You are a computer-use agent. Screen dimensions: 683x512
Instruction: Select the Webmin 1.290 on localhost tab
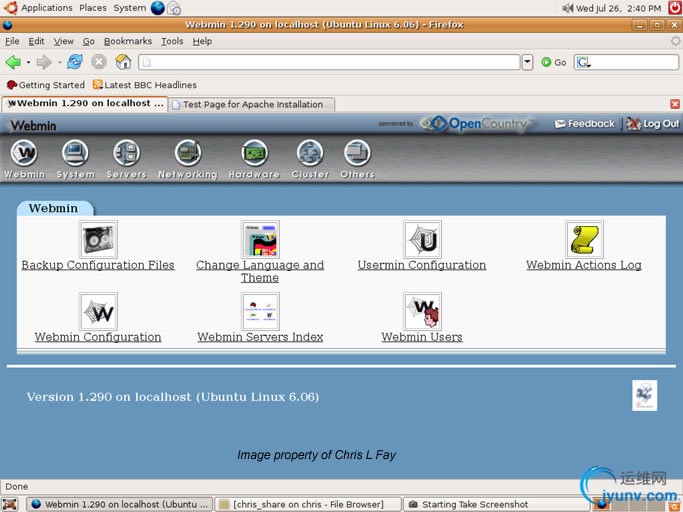85,104
